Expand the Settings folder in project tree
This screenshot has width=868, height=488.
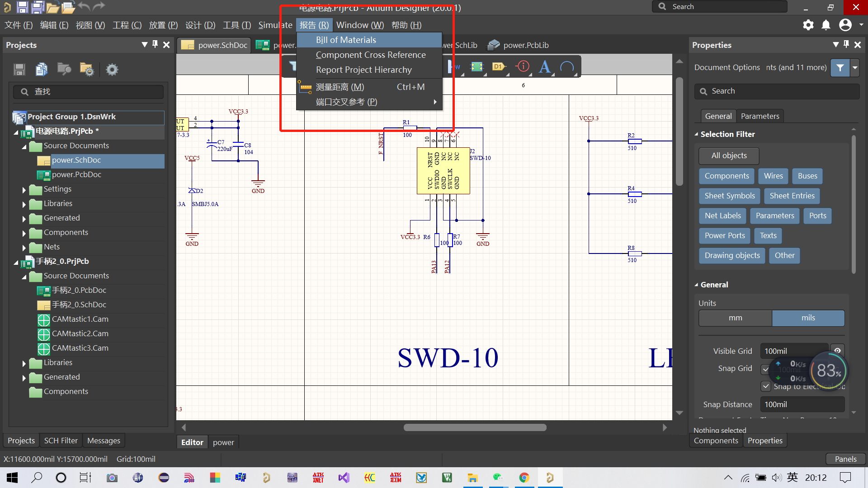point(24,190)
